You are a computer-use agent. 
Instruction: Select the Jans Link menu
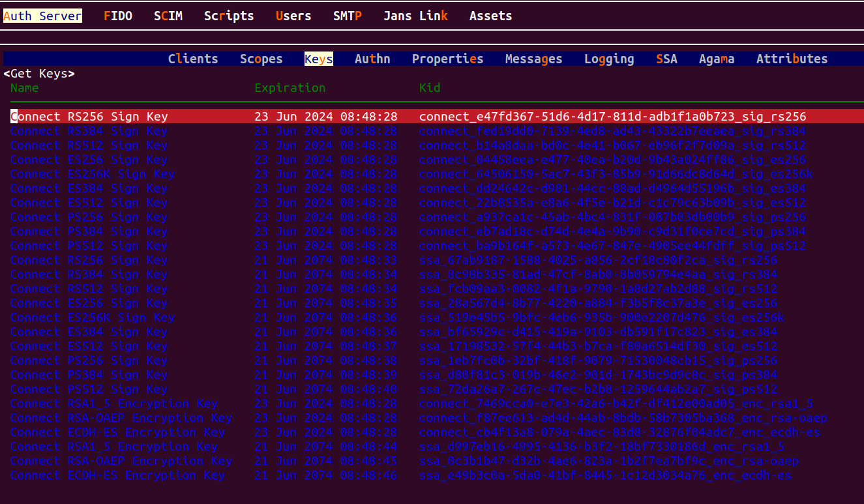(x=415, y=16)
